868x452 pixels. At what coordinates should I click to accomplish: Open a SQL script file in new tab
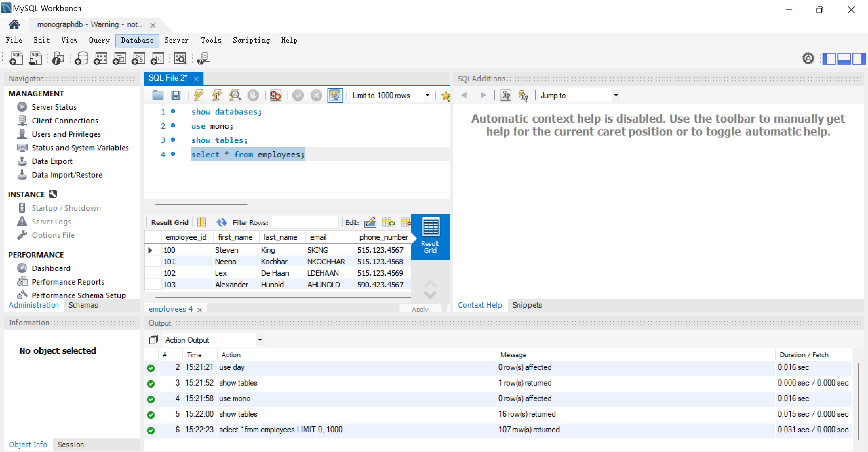point(35,59)
